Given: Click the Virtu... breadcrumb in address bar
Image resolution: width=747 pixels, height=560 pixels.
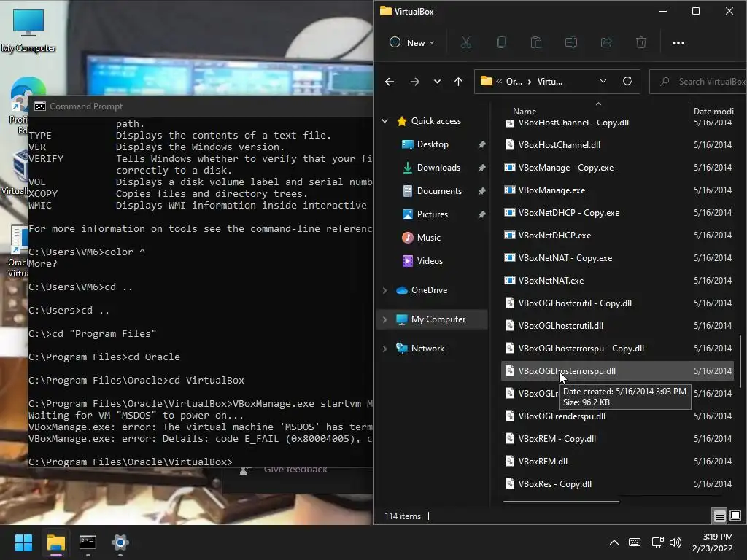Looking at the screenshot, I should (x=550, y=82).
